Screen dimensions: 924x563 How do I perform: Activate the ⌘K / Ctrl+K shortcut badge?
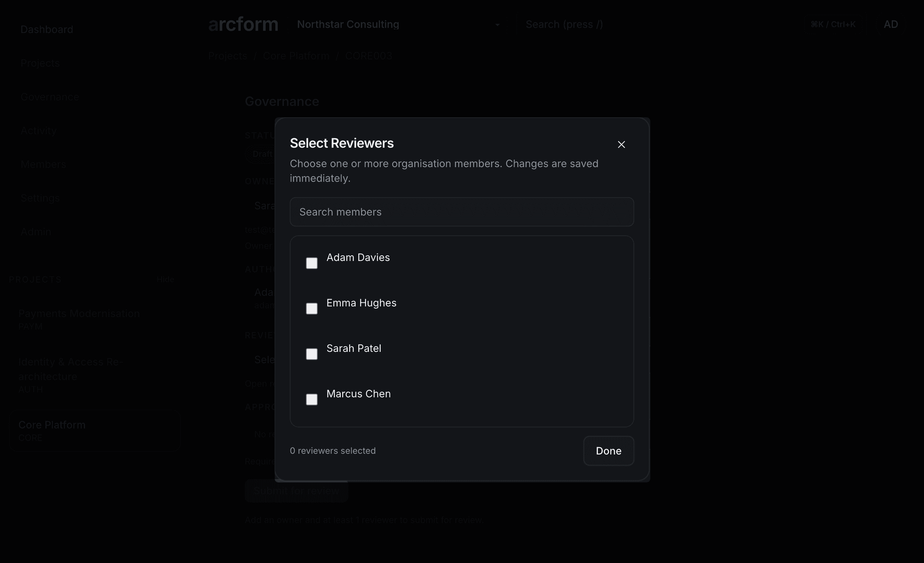point(833,24)
